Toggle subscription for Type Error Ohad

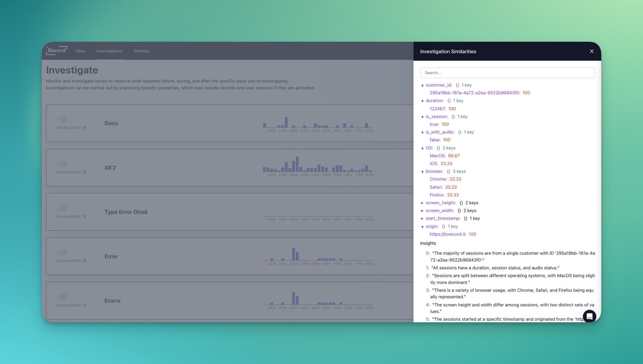coord(61,208)
